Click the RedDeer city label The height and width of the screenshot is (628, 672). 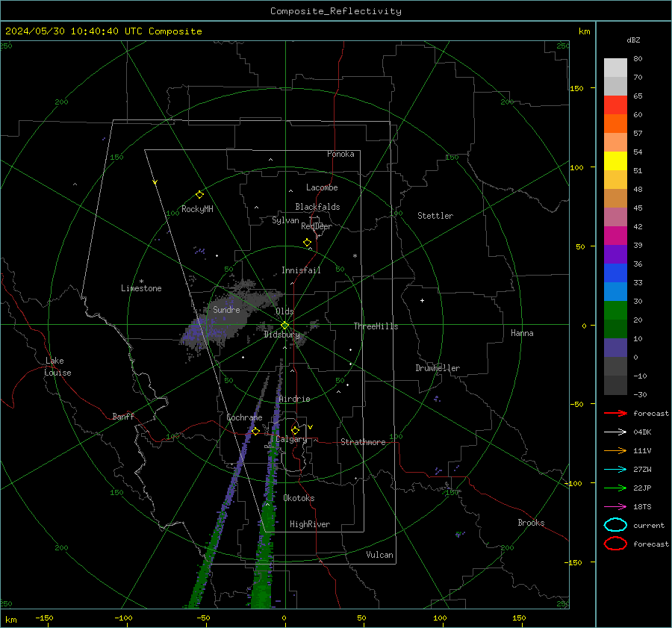(317, 226)
